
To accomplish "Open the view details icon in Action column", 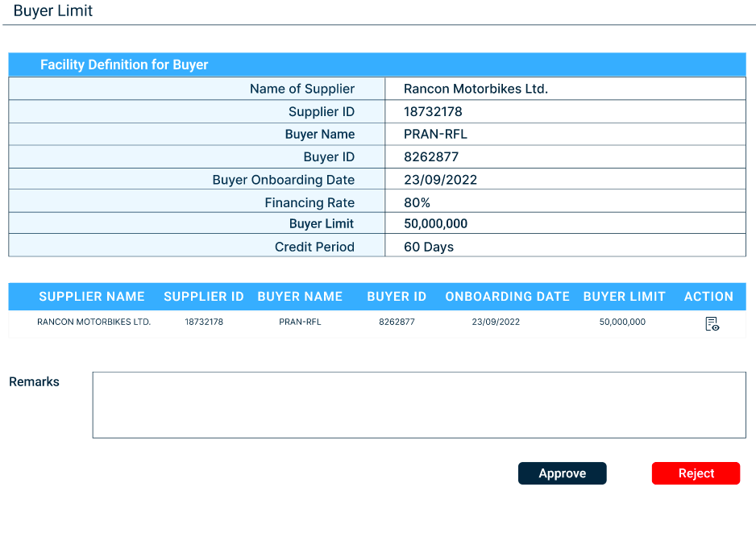I will pyautogui.click(x=712, y=324).
